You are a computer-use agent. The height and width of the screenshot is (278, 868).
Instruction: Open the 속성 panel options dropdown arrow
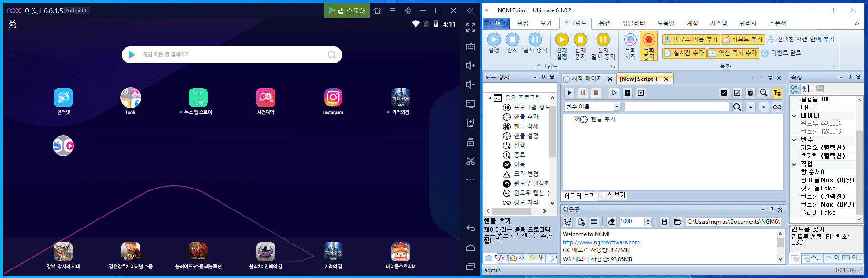coord(841,77)
